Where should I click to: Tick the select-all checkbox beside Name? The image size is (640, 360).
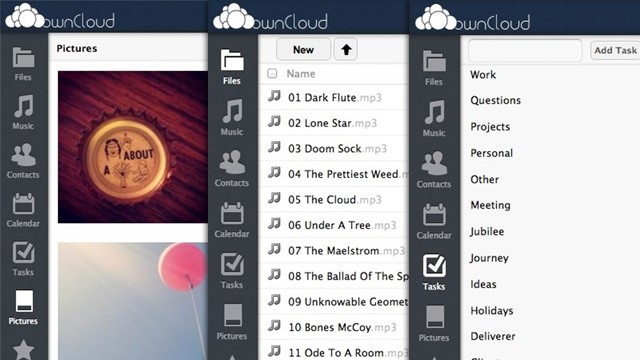(272, 73)
